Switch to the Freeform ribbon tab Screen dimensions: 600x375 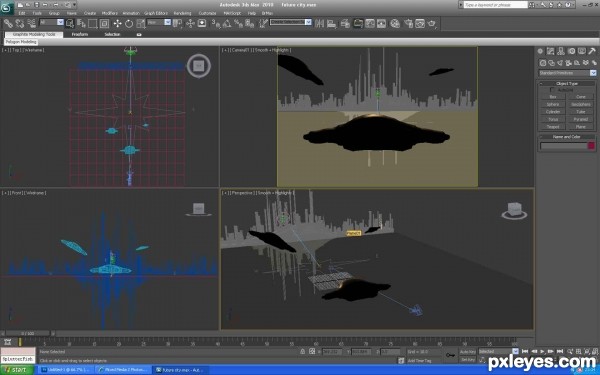[x=80, y=34]
